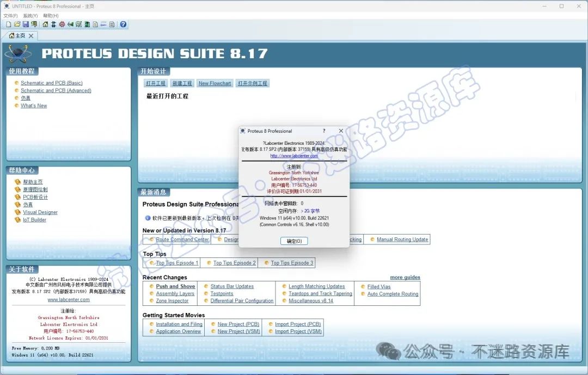588x375 pixels.
Task: Open Schematic and PCB (Basic) tutorial
Action: pos(51,83)
